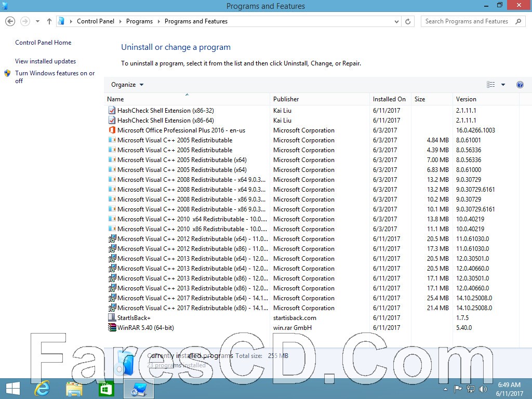The width and height of the screenshot is (532, 399).
Task: Open the Control Panel breadcrumb
Action: pos(96,21)
